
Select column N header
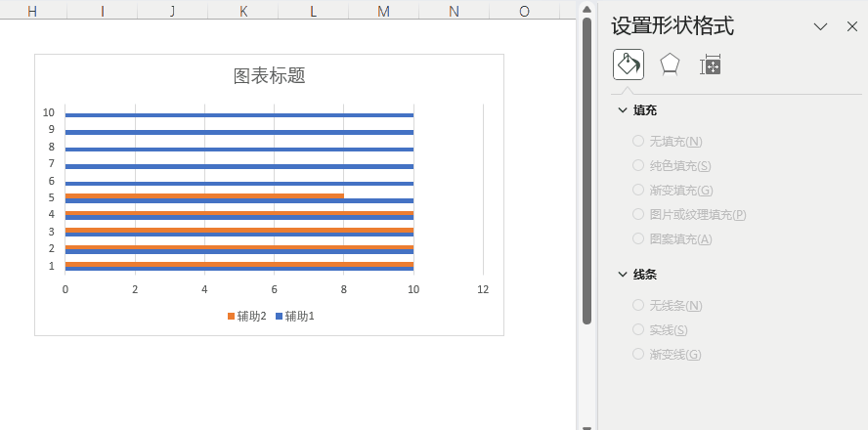click(x=454, y=11)
